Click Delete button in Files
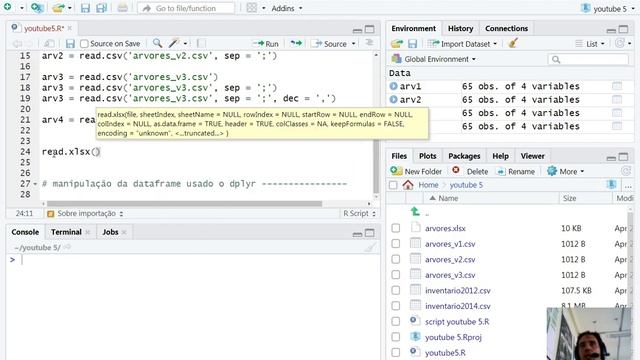 tap(470, 171)
